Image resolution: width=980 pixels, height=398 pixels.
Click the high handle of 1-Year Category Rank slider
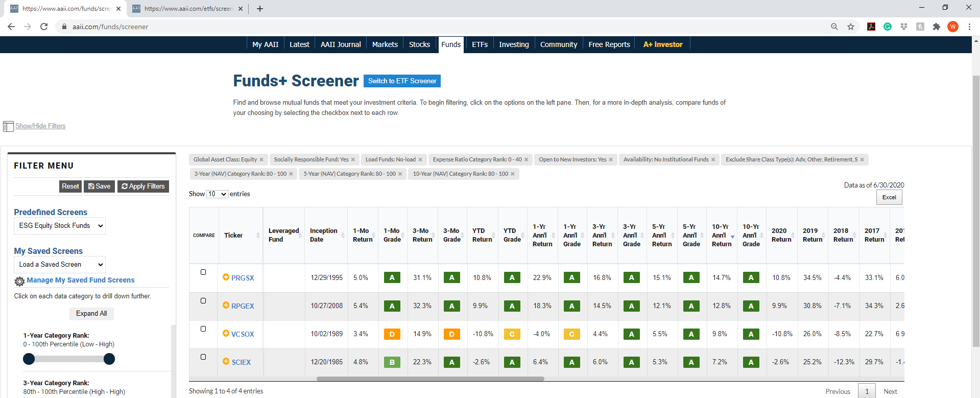109,359
